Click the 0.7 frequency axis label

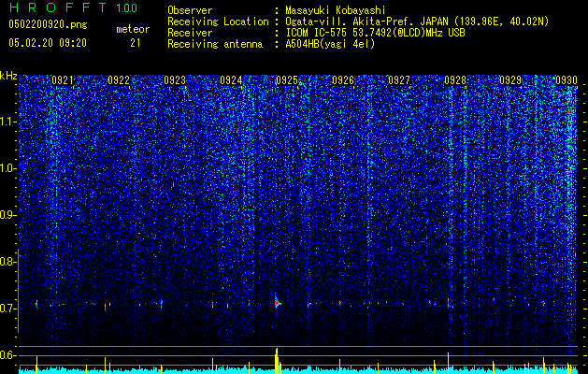pos(8,309)
